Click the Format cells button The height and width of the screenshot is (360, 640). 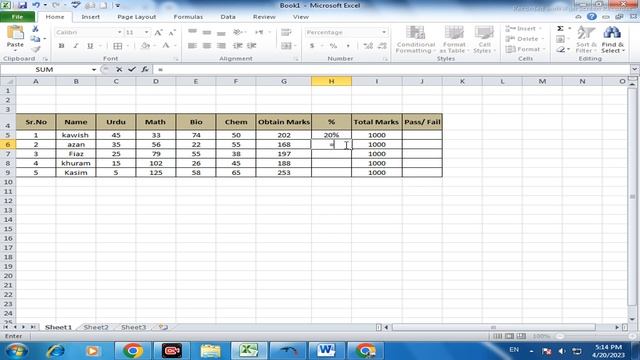pos(525,49)
